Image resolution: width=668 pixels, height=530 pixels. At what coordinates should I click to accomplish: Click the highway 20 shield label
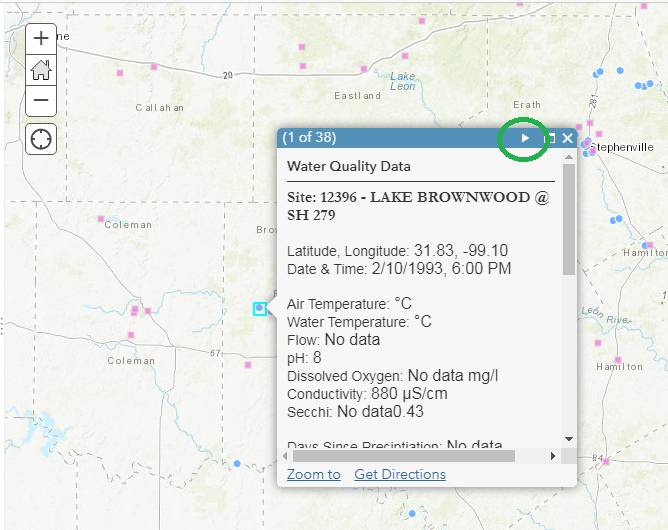[228, 75]
